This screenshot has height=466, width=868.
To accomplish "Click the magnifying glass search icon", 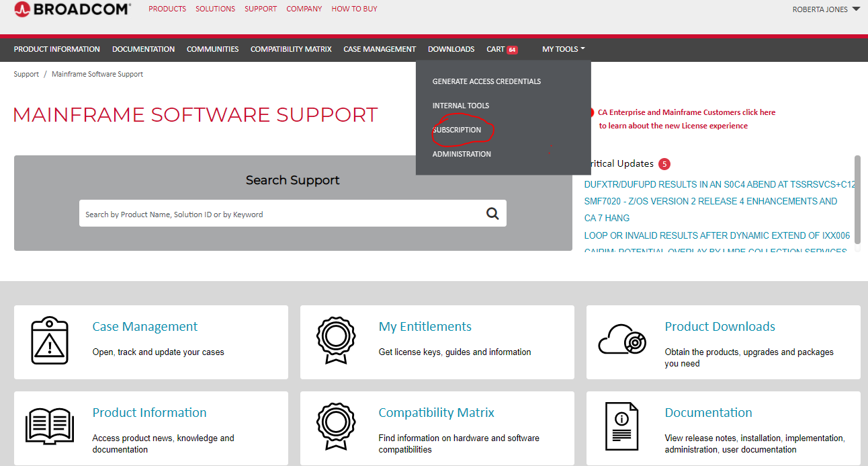I will click(492, 214).
